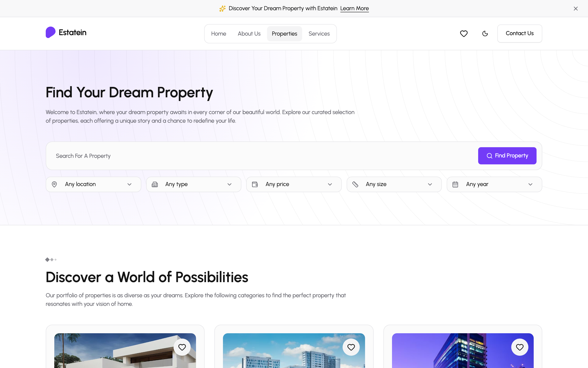This screenshot has height=368, width=588.
Task: Open About Us nav item
Action: [249, 34]
